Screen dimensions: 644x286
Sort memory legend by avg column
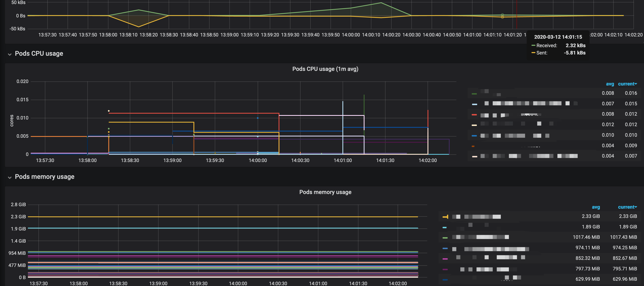pos(595,207)
